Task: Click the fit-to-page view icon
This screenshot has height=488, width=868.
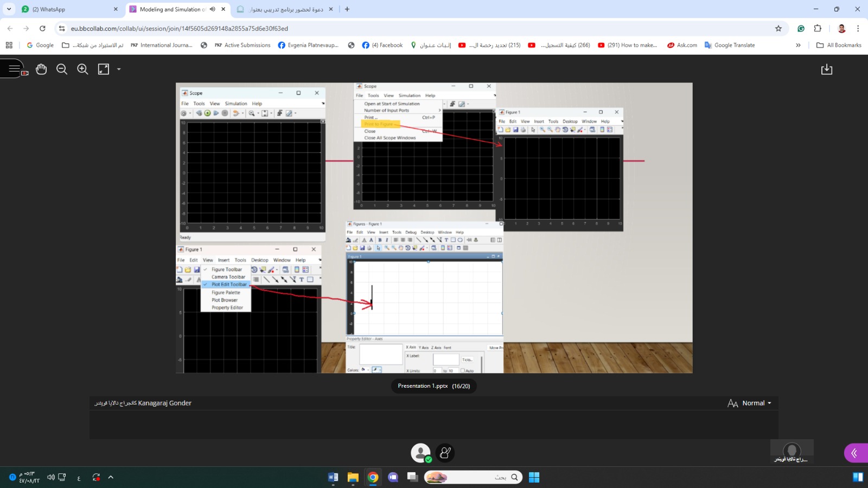Action: click(x=103, y=69)
